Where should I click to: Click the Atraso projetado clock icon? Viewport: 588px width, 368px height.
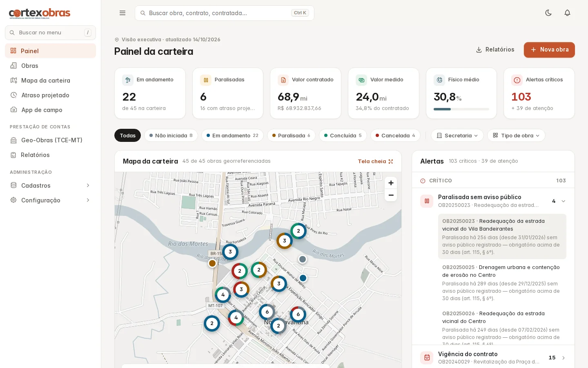point(13,95)
